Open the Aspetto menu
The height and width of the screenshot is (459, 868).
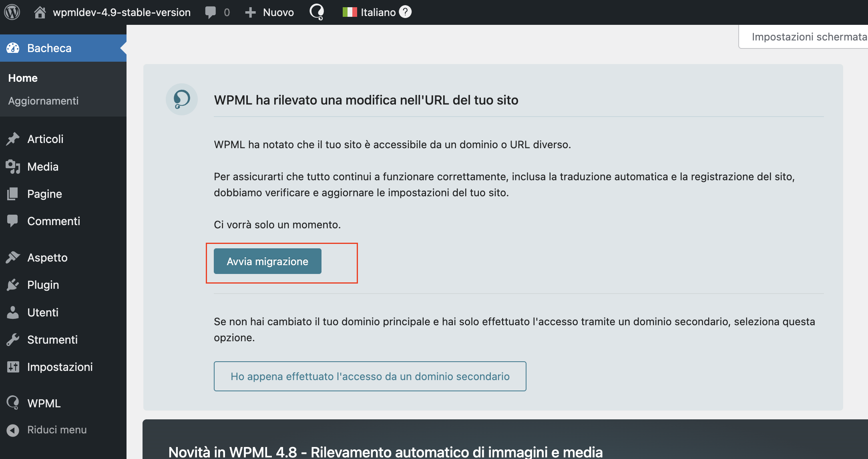(47, 258)
